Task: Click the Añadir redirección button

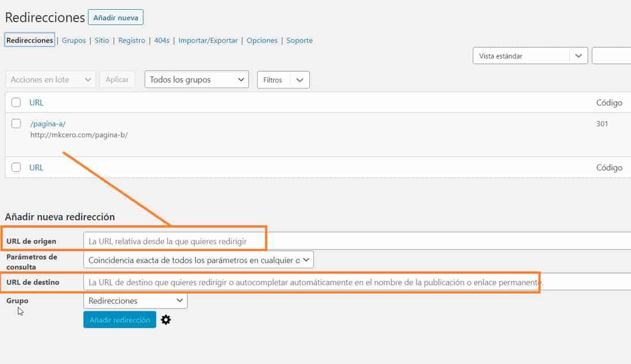Action: tap(119, 320)
